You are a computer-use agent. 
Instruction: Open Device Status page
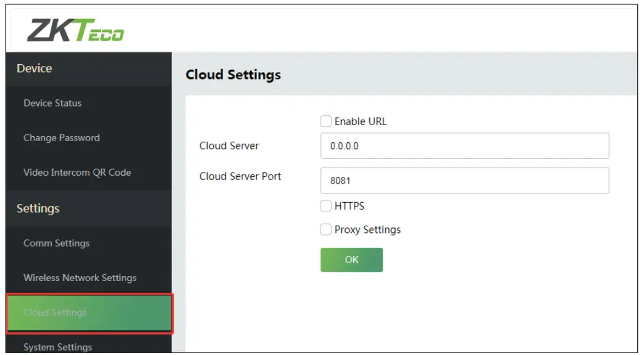pyautogui.click(x=53, y=103)
